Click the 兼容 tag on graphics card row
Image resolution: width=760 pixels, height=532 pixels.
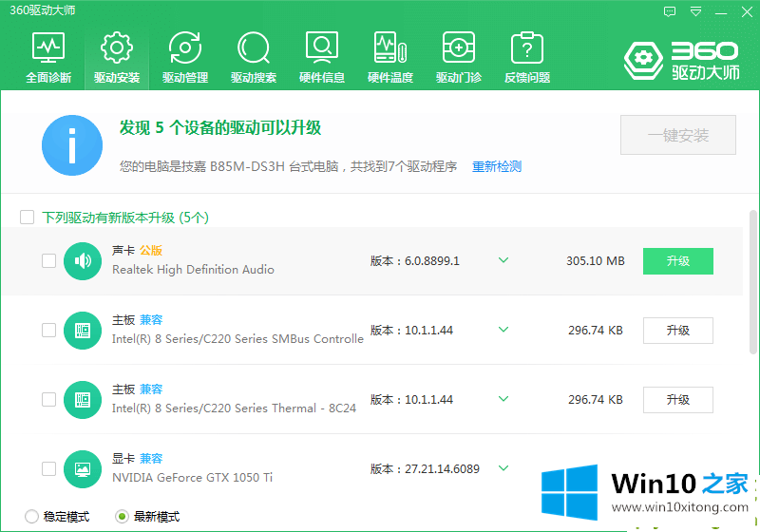(151, 458)
